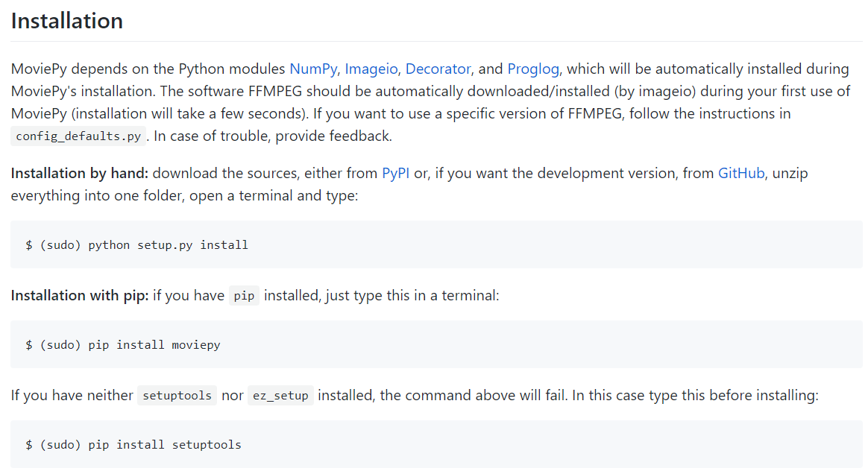Follow the Decorator module link
Screen dimensions: 868x471
click(438, 69)
